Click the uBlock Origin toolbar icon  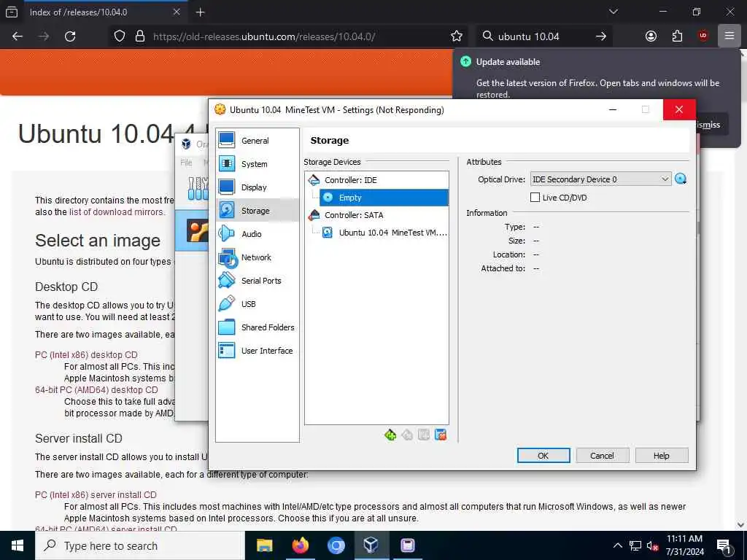[703, 36]
